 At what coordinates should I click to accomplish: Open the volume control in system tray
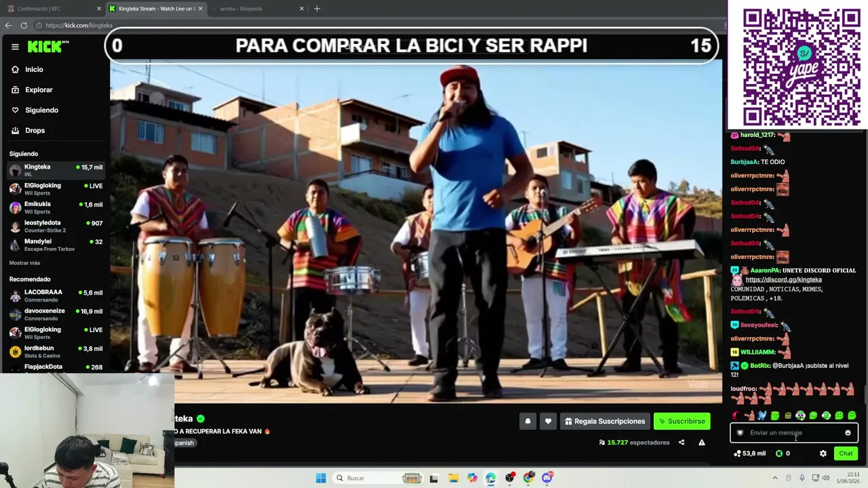click(x=826, y=478)
